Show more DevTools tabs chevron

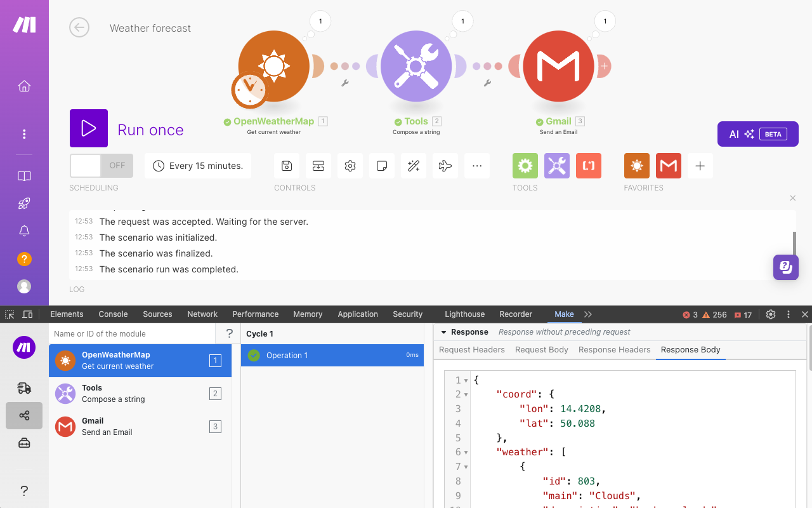588,314
